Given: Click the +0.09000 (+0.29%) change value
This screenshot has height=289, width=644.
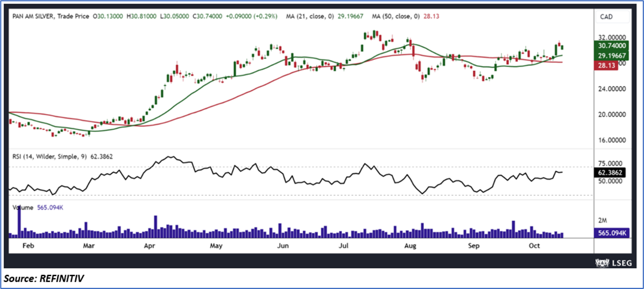Looking at the screenshot, I should click(x=251, y=16).
